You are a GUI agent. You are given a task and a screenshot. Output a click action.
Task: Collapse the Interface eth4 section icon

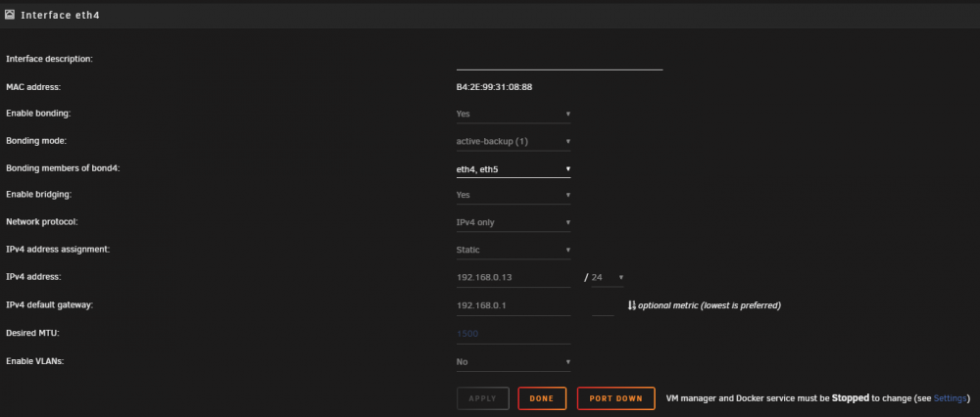pos(10,15)
